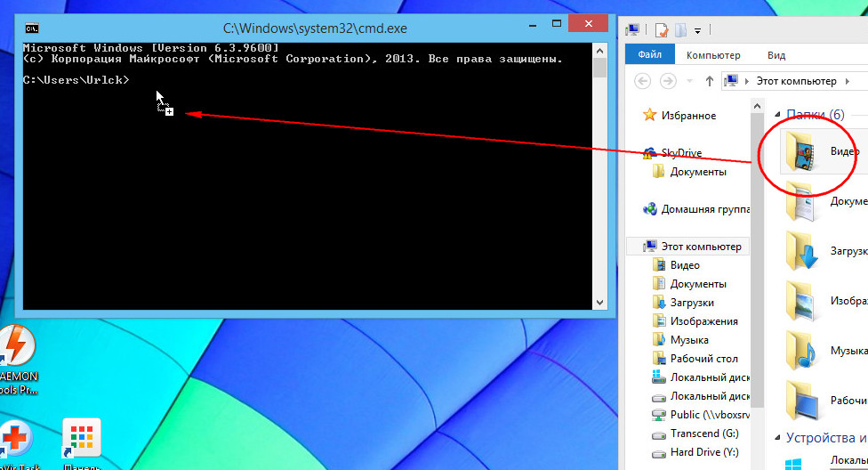This screenshot has height=470, width=868.
Task: Maximize the cmd.exe window
Action: [557, 24]
